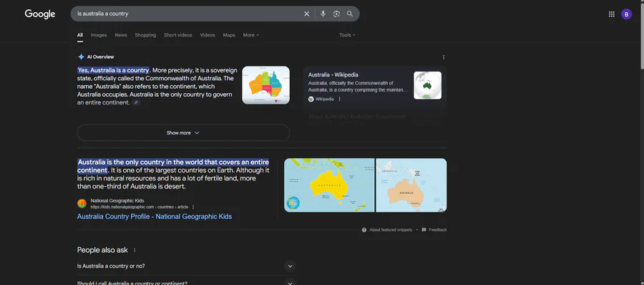
Task: Open the colorful Australia states map thumbnail
Action: (265, 85)
